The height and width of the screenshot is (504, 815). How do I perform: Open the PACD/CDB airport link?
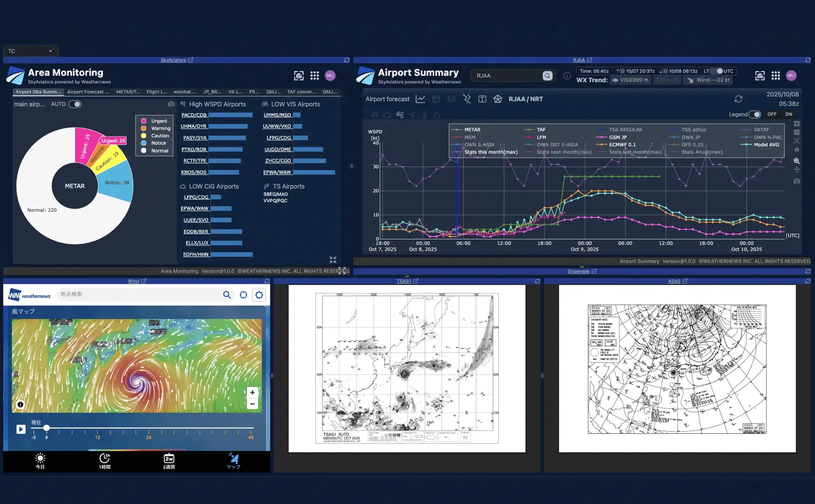(x=194, y=115)
